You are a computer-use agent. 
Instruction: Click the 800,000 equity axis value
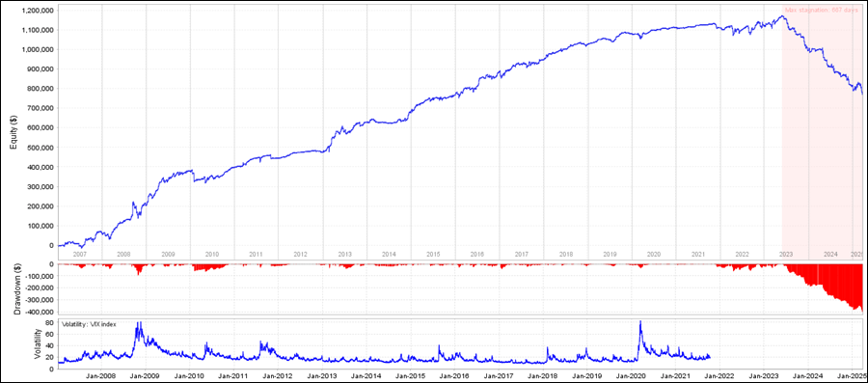41,89
